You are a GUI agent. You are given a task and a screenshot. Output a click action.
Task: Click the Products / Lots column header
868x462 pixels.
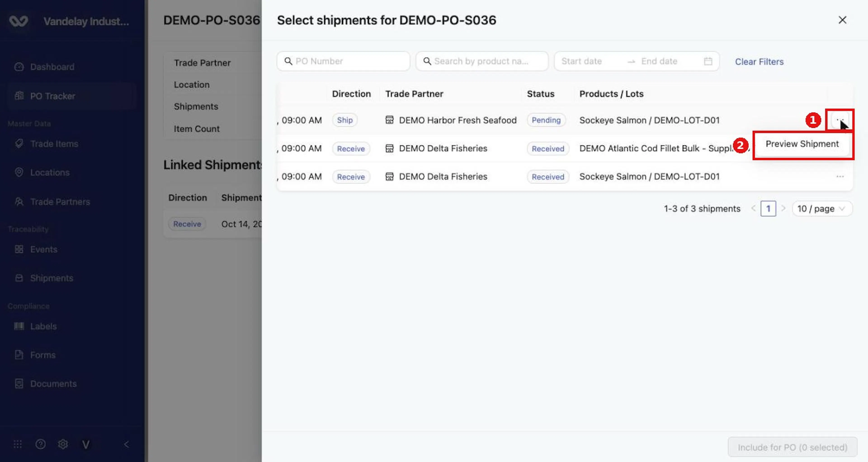(x=611, y=94)
